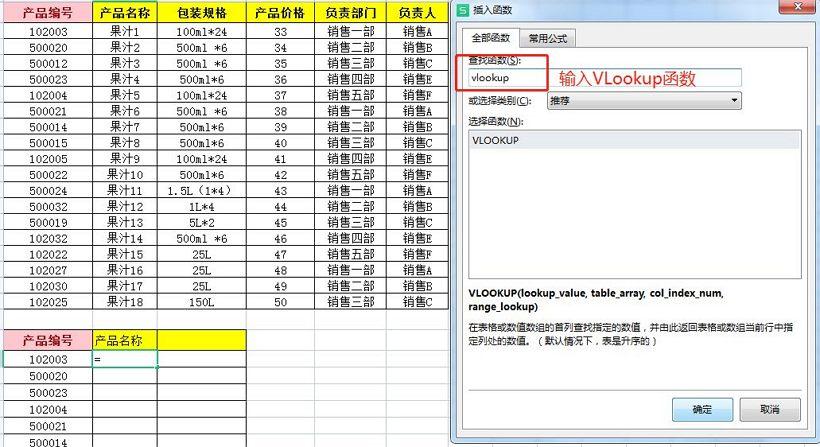
Task: Select the cell 1.5L（1*4）
Action: click(x=201, y=190)
